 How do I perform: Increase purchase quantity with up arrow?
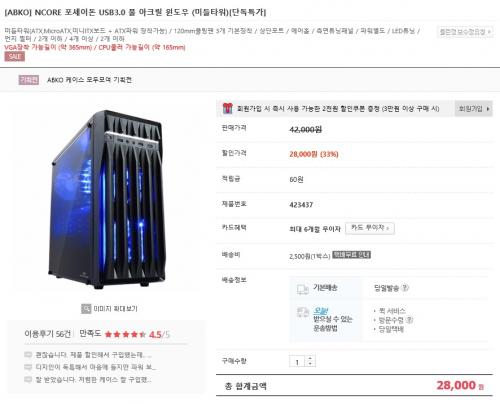[x=310, y=358]
